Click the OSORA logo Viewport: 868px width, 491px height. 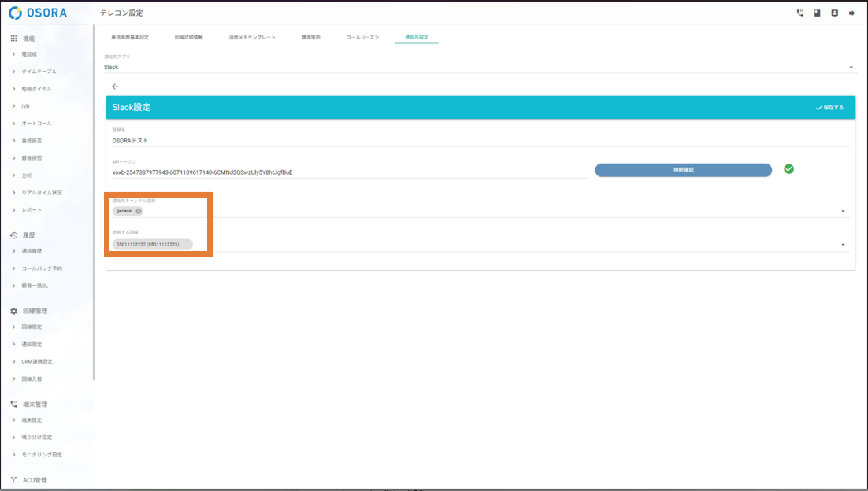point(38,13)
